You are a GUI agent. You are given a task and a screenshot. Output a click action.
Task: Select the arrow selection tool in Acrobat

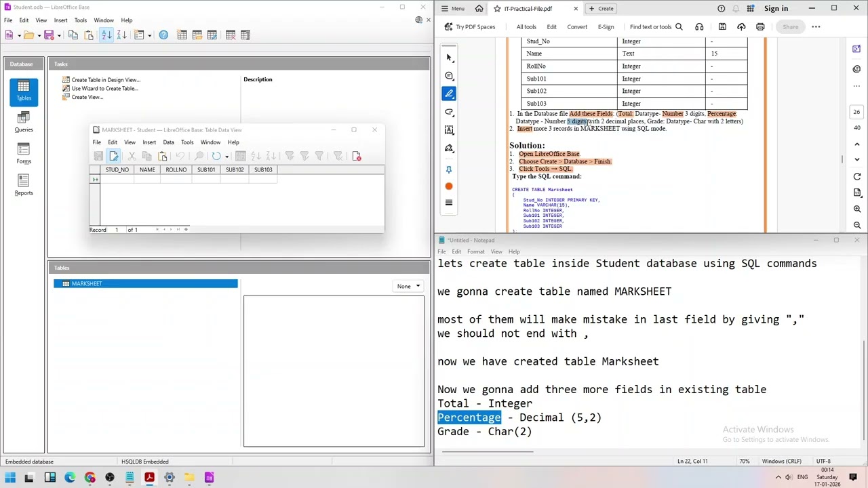tap(449, 58)
